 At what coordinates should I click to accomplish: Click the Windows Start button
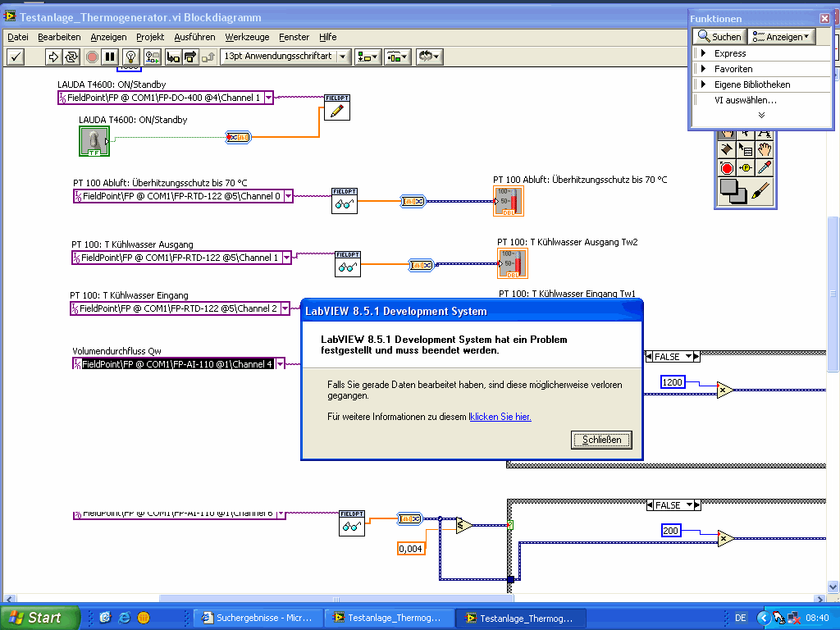39,618
